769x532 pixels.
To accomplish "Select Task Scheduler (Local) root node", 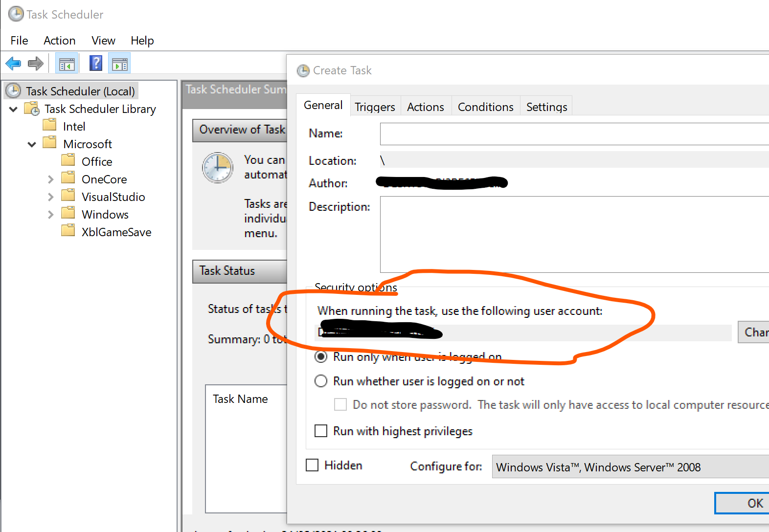I will coord(80,91).
